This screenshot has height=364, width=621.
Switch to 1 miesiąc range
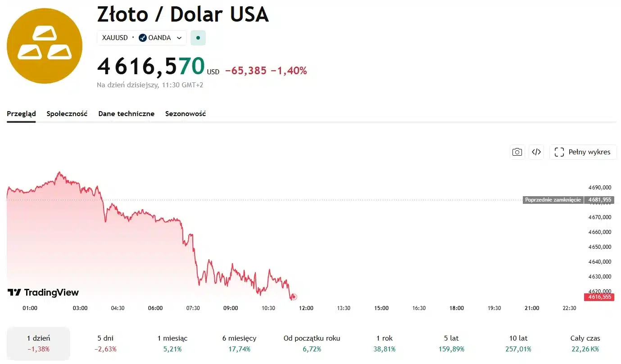pyautogui.click(x=172, y=343)
